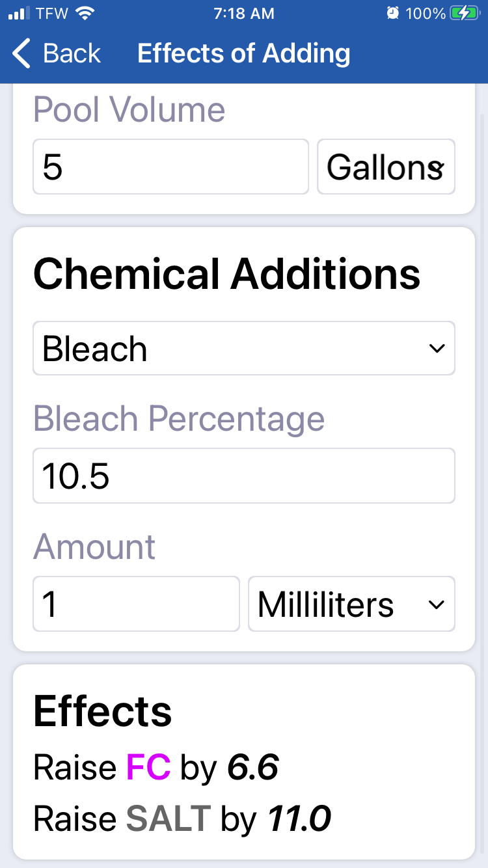Click the Bleach Percentage input field
Screen dimensions: 488x868
click(x=244, y=476)
